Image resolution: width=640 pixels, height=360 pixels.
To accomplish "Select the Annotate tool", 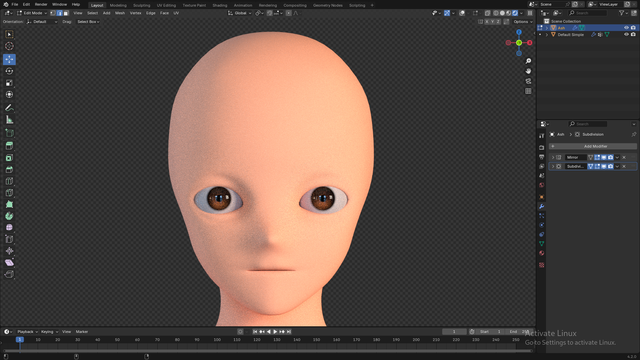I will pyautogui.click(x=9, y=108).
